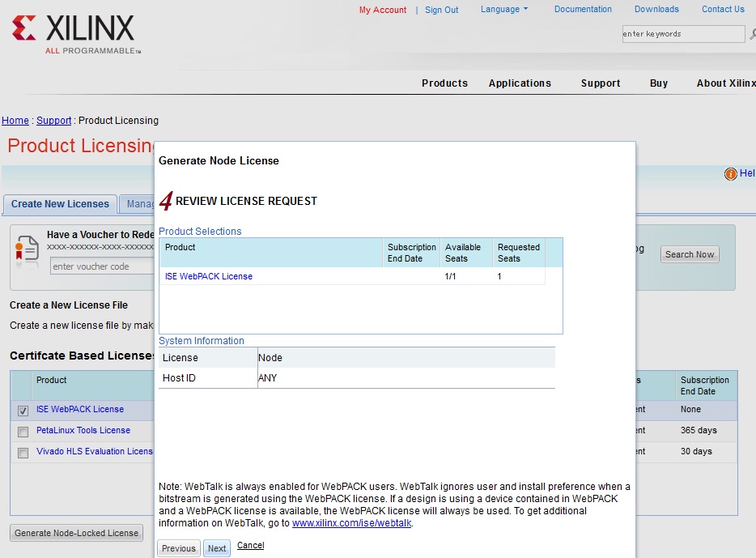Check the PetaLinux Tools License checkbox
756x558 pixels.
click(x=23, y=432)
